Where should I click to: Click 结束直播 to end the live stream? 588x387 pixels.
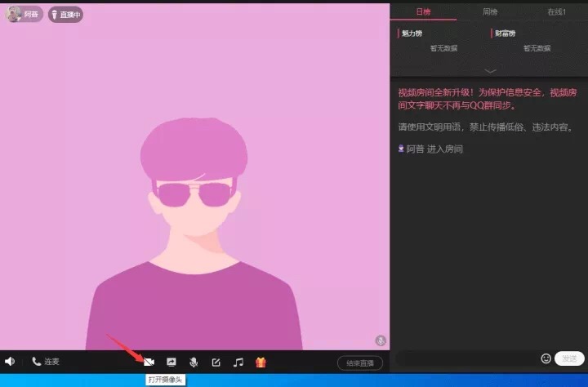coord(359,363)
